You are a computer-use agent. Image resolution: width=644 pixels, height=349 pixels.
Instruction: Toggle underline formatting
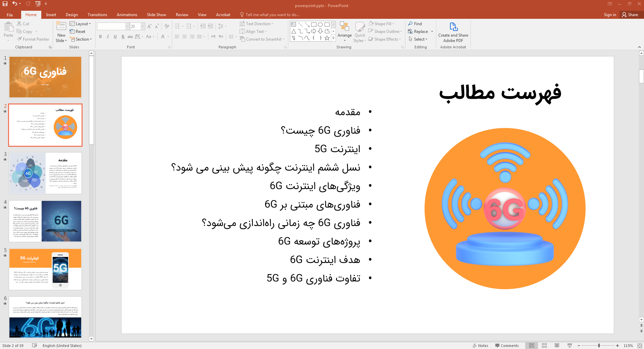[115, 37]
